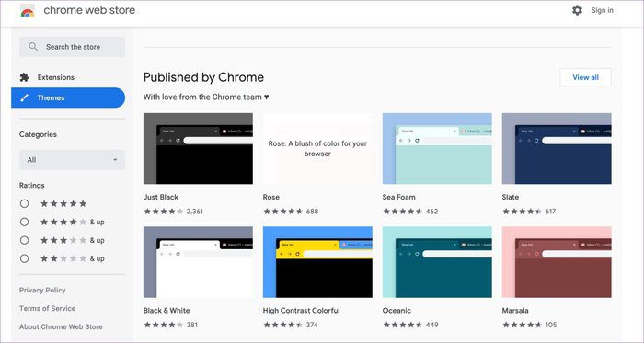Open the Categories All dropdown
Viewport: 644px width, 343px height.
coord(72,160)
